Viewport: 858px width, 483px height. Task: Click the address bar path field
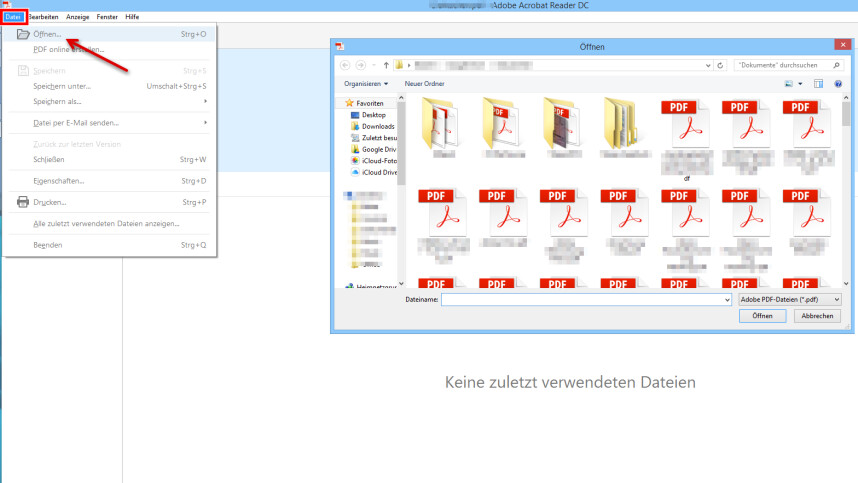pos(553,65)
